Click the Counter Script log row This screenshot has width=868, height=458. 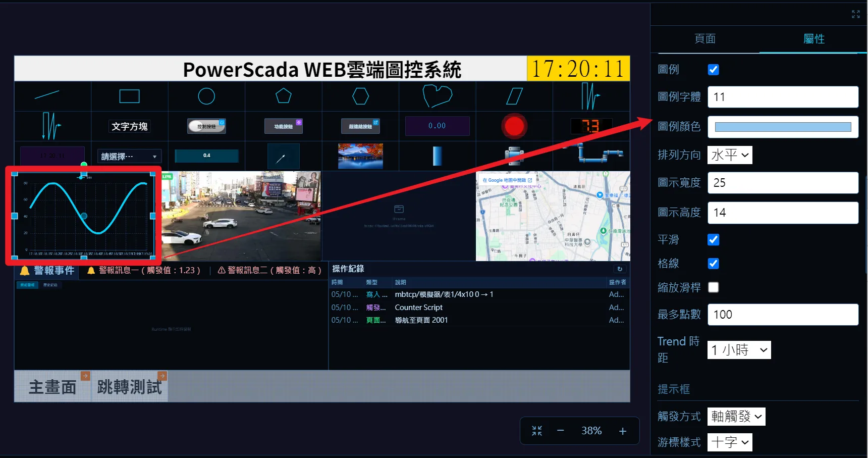click(x=478, y=308)
